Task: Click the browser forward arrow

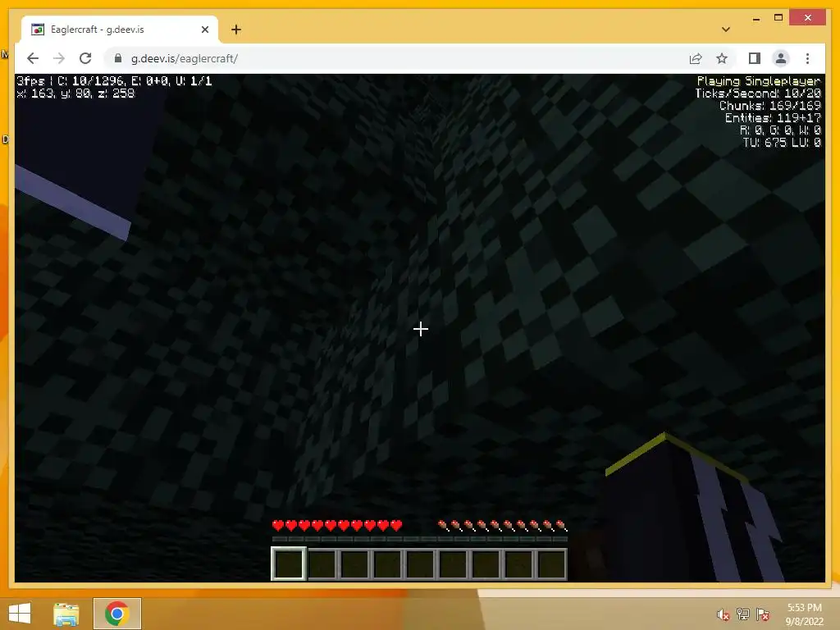Action: click(x=59, y=58)
